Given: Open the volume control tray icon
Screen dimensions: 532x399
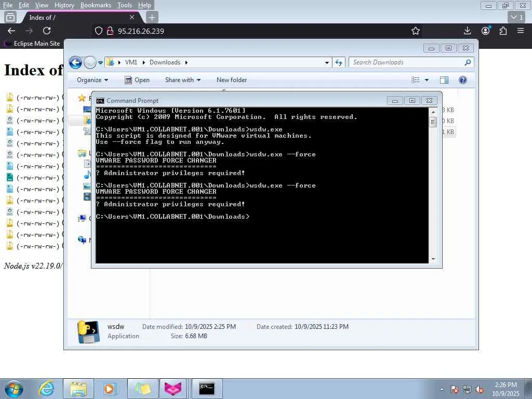Looking at the screenshot, I should point(480,390).
